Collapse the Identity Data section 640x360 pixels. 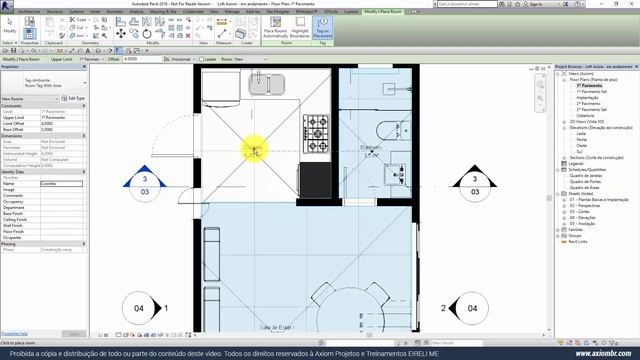tap(84, 172)
